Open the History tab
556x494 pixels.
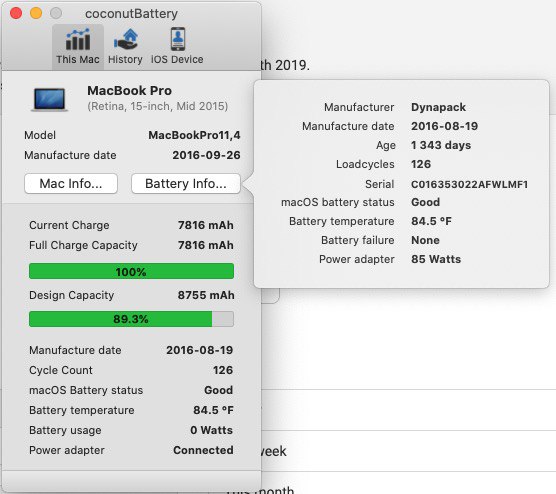coord(125,47)
